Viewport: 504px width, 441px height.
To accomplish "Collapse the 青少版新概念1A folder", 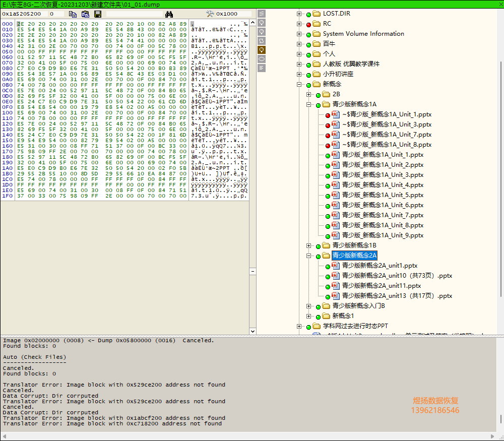I will (309, 104).
